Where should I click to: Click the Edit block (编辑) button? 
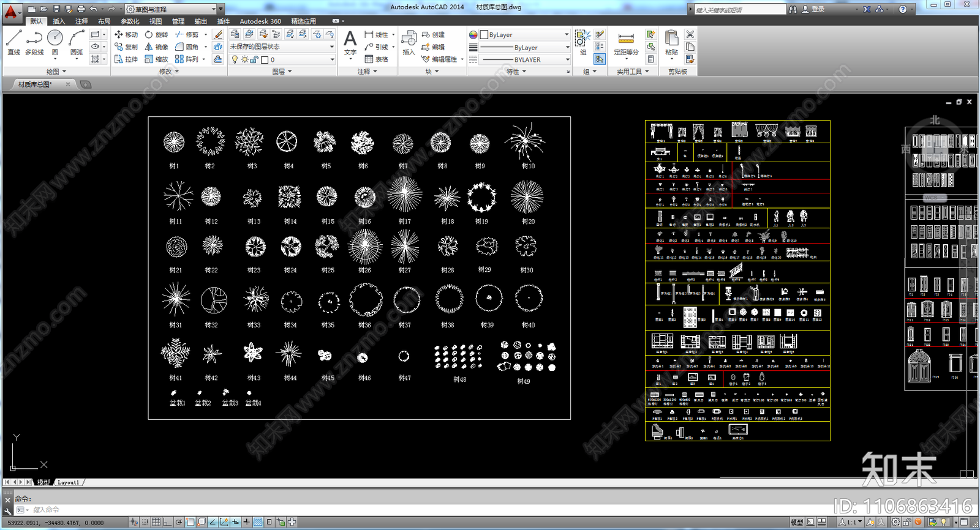[433, 47]
